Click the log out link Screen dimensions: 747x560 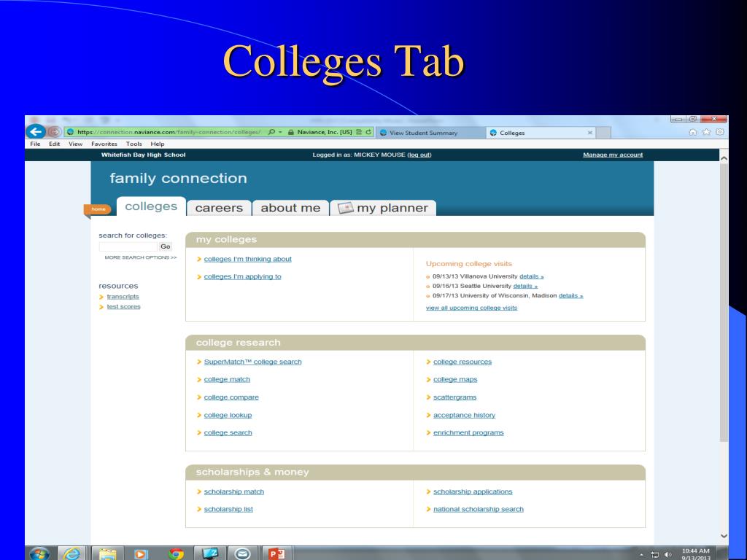tap(419, 155)
